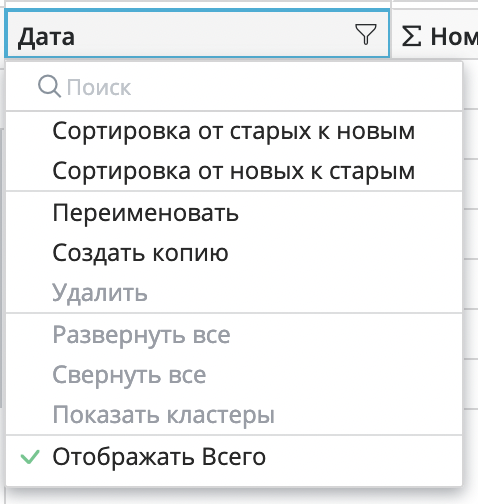Choose Сортировка от старых к новым
478x504 pixels.
coord(234,131)
